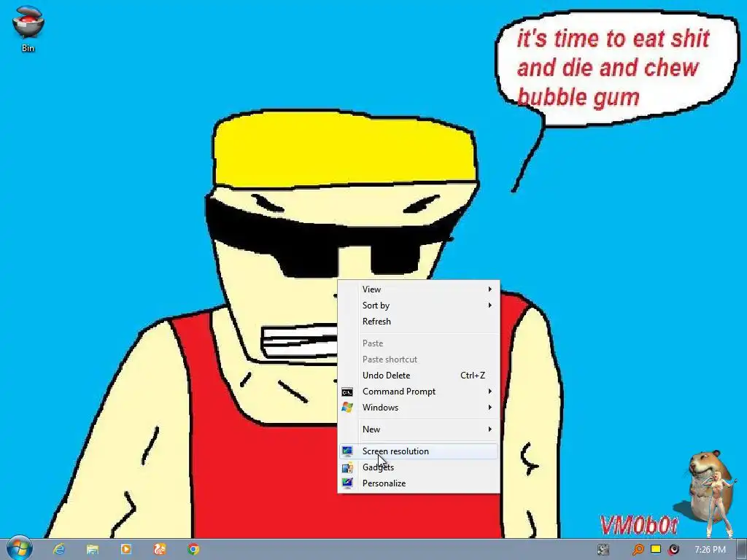
Task: Click the yellow square tray icon
Action: (x=656, y=549)
